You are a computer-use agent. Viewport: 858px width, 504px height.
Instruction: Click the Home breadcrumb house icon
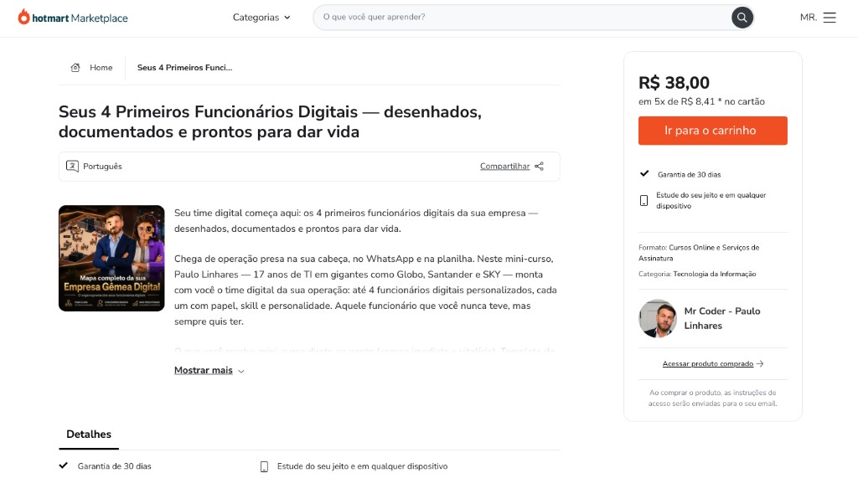tap(75, 67)
